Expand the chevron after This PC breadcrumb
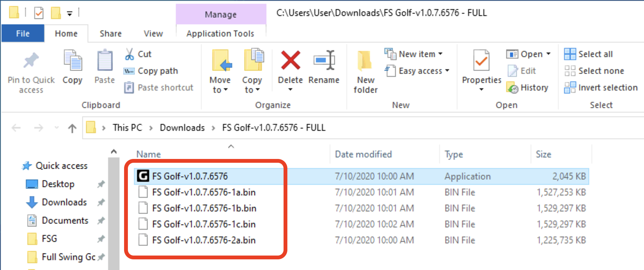The image size is (644, 270). (151, 128)
